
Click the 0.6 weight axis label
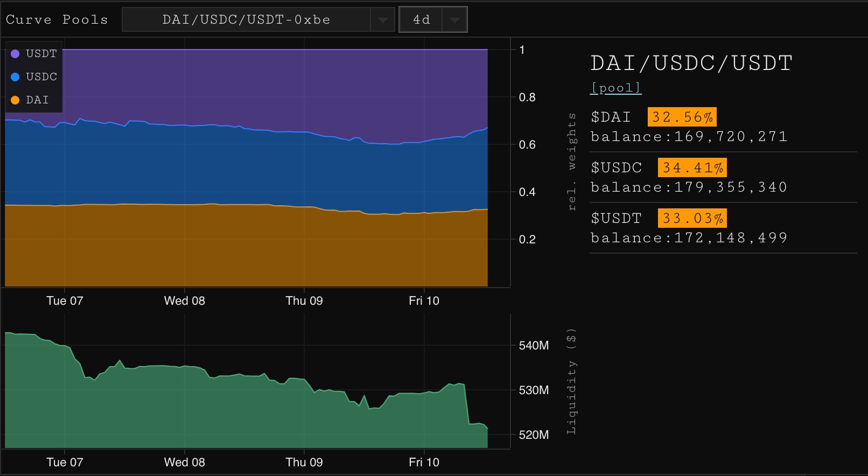point(527,145)
